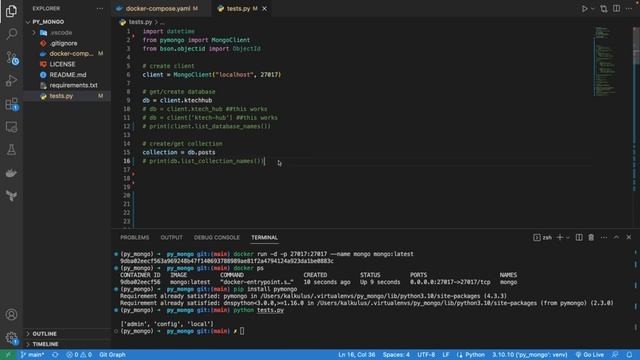This screenshot has height=360, width=640.
Task: Click tests.py in the breadcrumb
Action: [140, 22]
